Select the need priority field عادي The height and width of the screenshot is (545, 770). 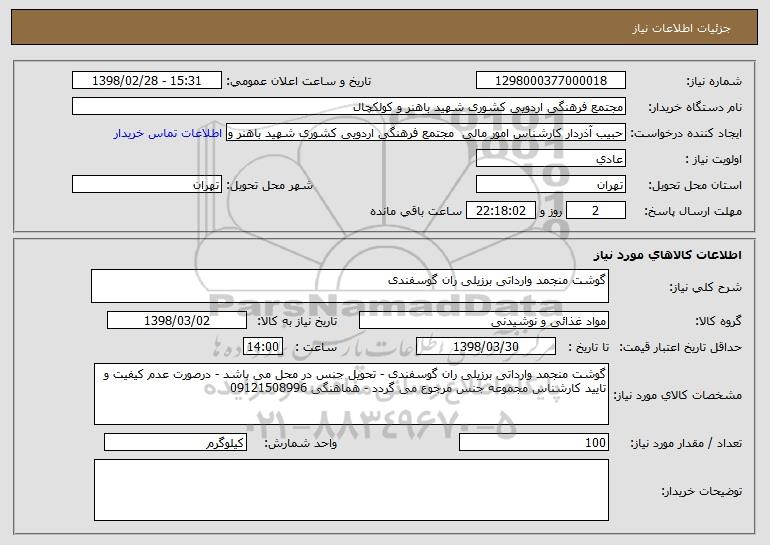pos(550,159)
